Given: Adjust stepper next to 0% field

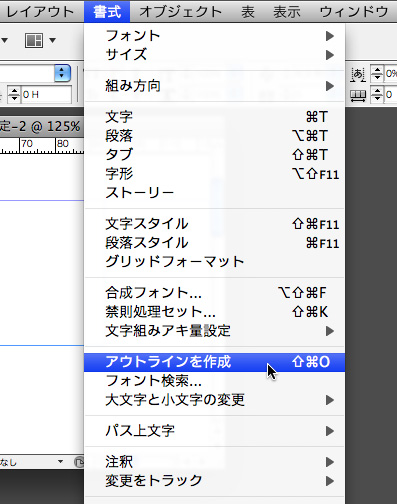Looking at the screenshot, I should (x=377, y=74).
